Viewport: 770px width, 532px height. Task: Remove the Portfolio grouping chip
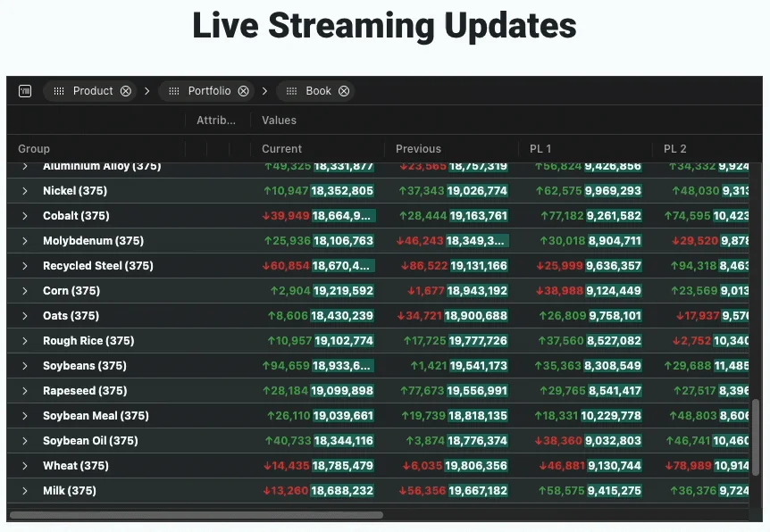coord(243,91)
